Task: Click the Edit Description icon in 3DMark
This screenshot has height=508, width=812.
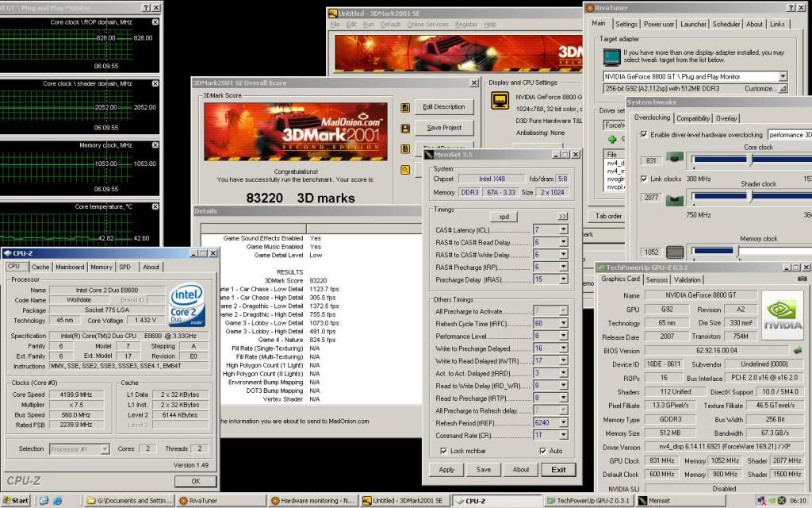Action: coord(405,107)
